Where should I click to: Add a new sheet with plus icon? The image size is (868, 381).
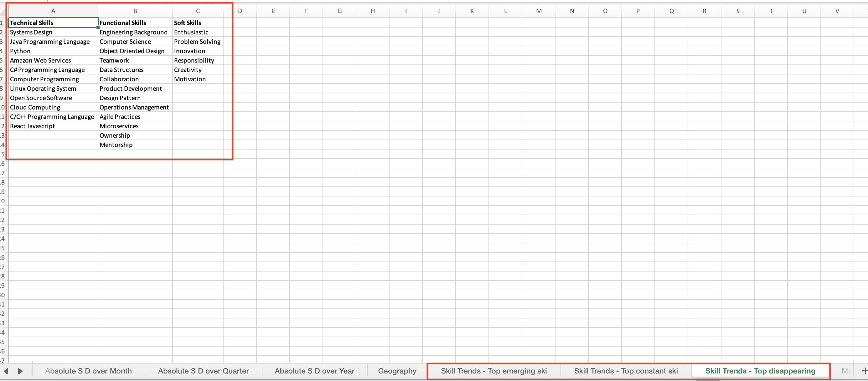point(864,371)
